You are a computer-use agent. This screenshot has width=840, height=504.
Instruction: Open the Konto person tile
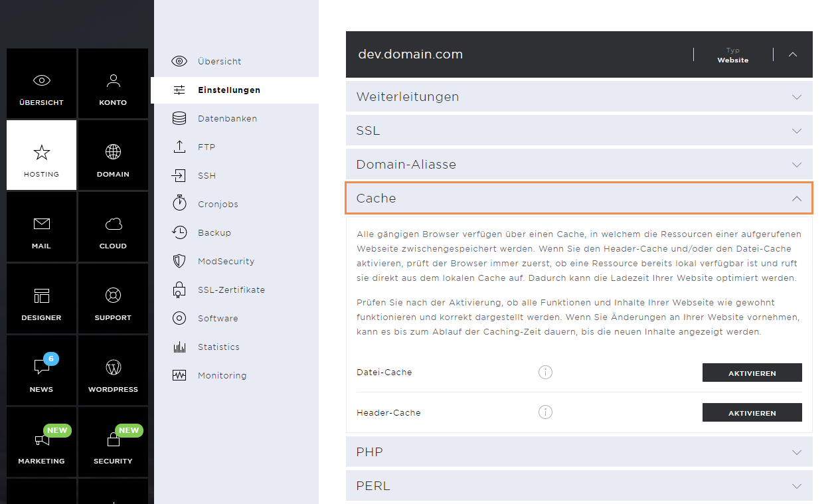pyautogui.click(x=113, y=84)
